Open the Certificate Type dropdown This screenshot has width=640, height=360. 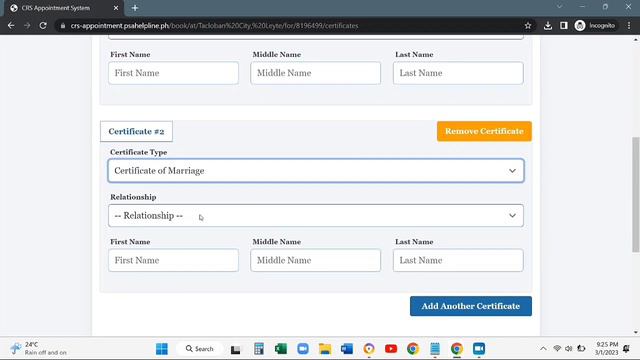click(x=316, y=171)
